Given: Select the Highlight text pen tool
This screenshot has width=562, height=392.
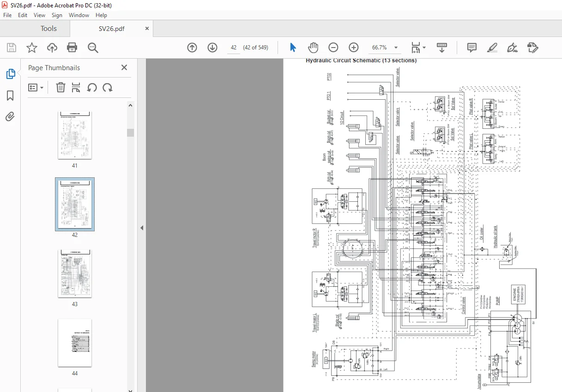Looking at the screenshot, I should coord(492,48).
